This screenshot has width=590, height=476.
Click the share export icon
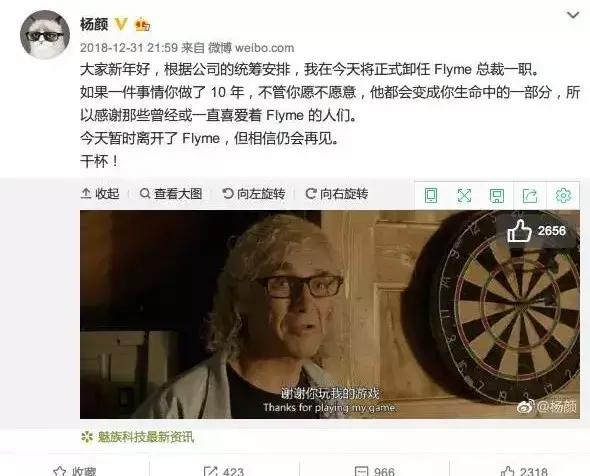click(530, 196)
